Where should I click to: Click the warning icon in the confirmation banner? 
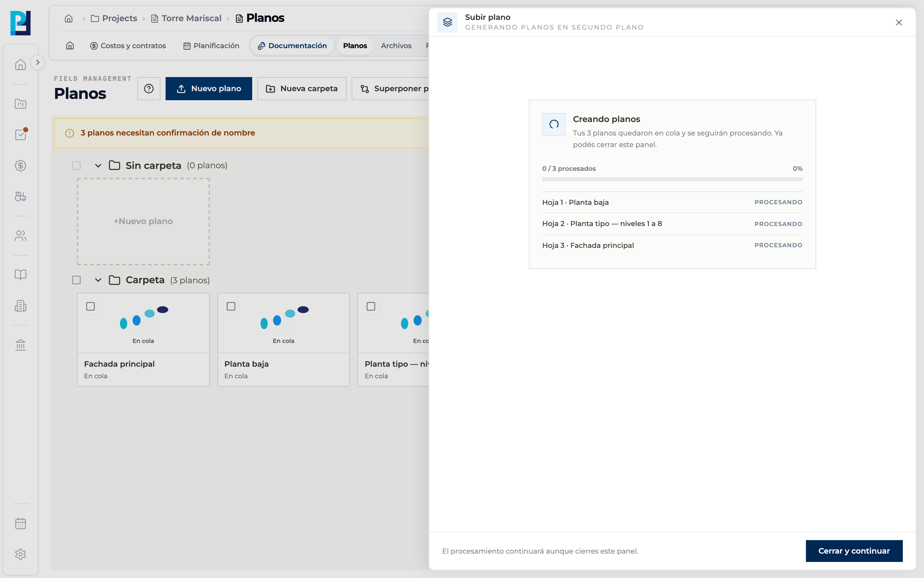(x=70, y=133)
